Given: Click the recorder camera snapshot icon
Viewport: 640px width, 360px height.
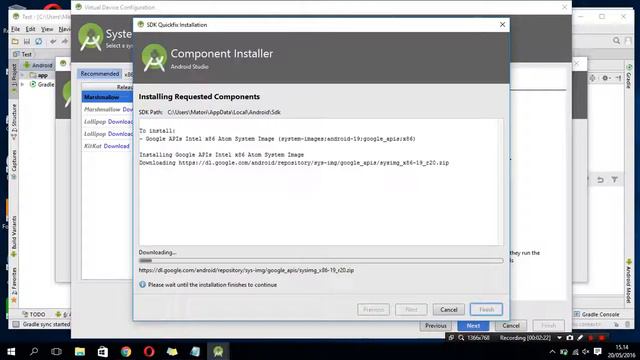Looking at the screenshot, I should click(570, 338).
